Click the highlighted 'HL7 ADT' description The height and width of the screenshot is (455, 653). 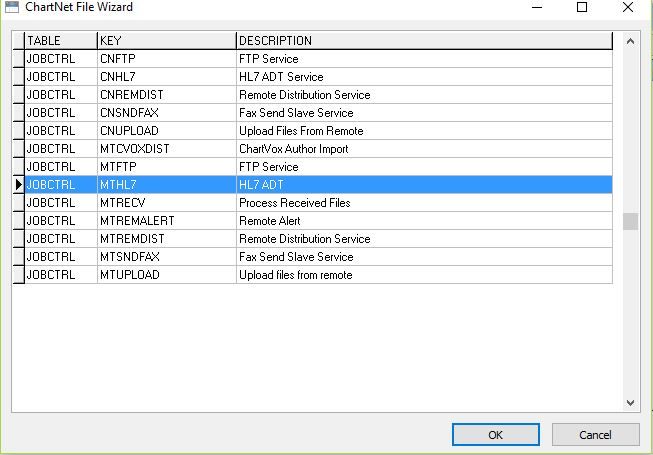pyautogui.click(x=261, y=184)
